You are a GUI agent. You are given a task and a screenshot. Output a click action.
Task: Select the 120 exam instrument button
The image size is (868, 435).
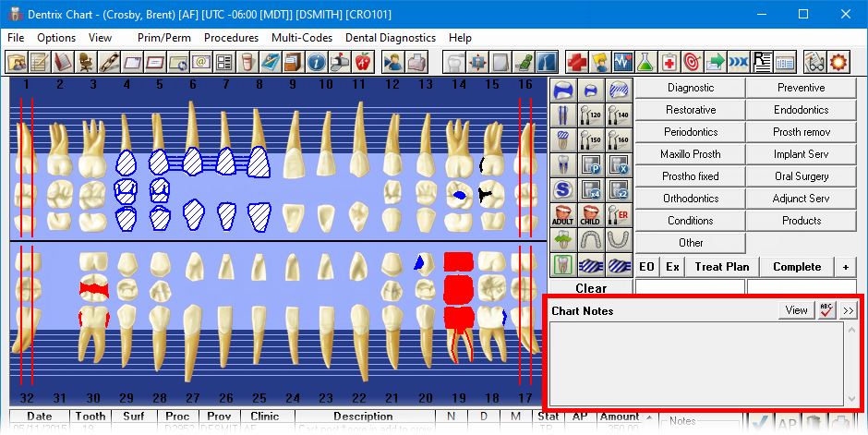point(590,115)
